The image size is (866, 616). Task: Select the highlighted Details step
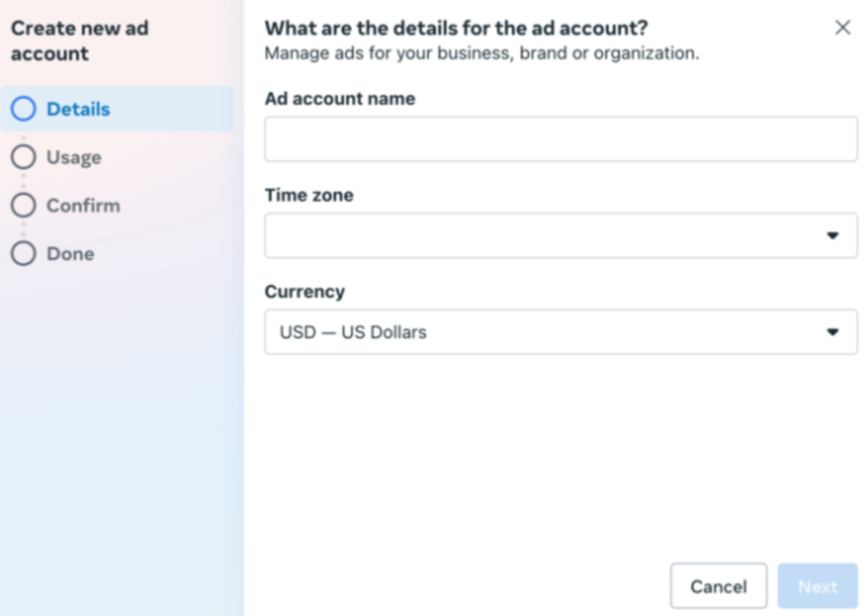[79, 109]
